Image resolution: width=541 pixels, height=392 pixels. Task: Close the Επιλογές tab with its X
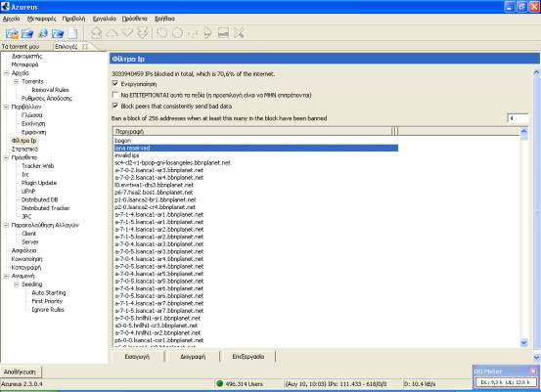pyautogui.click(x=85, y=46)
